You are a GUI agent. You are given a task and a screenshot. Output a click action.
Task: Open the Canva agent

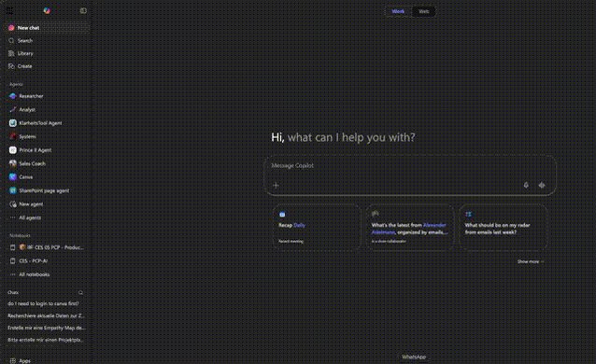pyautogui.click(x=47, y=177)
